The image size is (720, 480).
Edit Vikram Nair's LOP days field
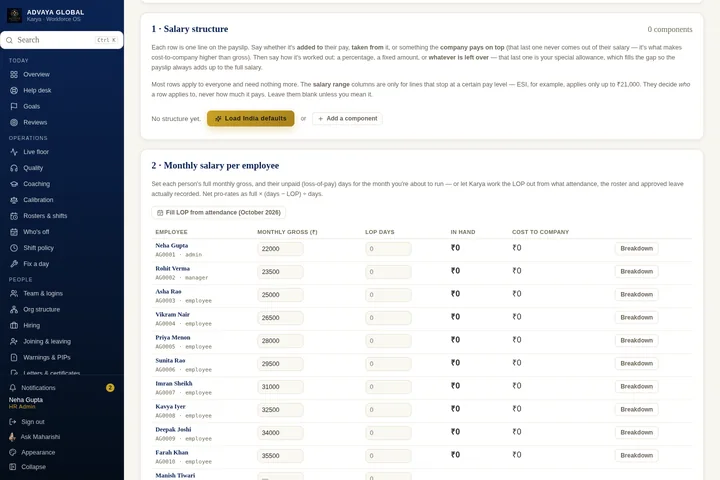[388, 318]
